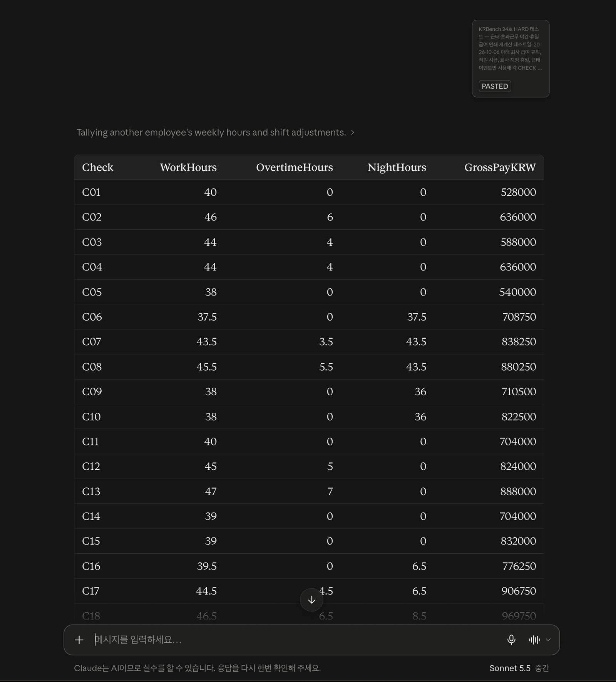Click overtime 3.5 in row C07
This screenshot has width=616, height=682.
[326, 341]
